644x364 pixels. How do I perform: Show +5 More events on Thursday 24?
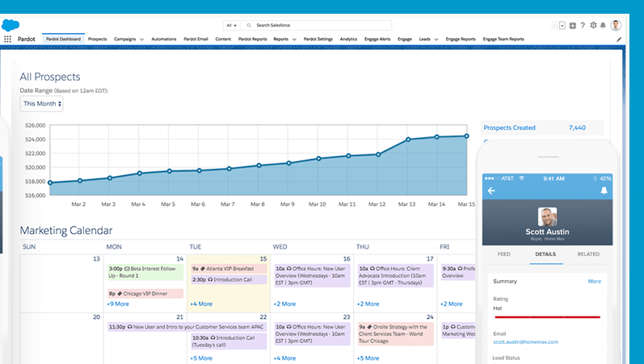pos(368,358)
